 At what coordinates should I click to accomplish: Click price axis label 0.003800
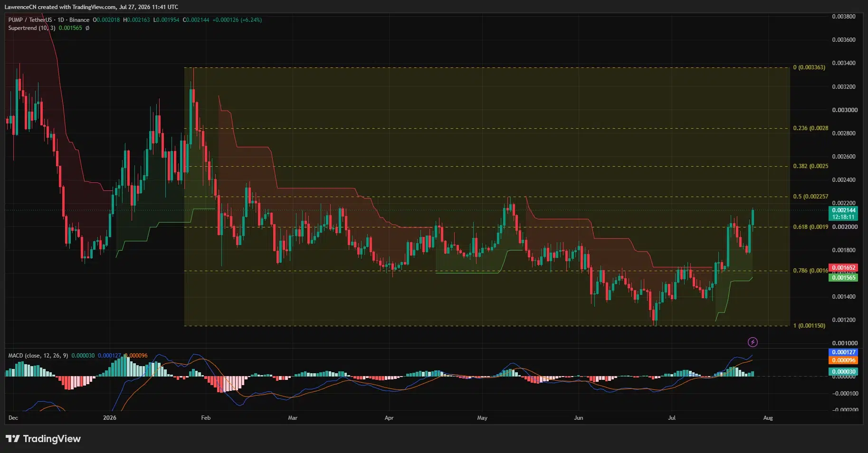click(844, 17)
